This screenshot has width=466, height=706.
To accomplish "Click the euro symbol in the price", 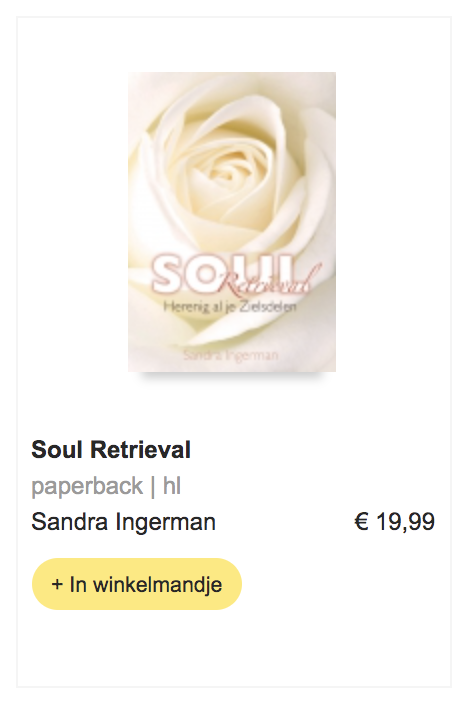I will [362, 522].
